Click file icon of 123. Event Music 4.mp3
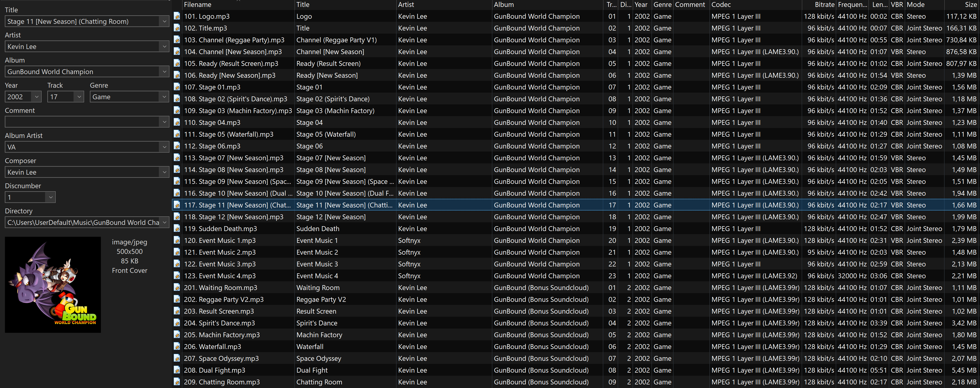This screenshot has height=388, width=980. coord(177,276)
